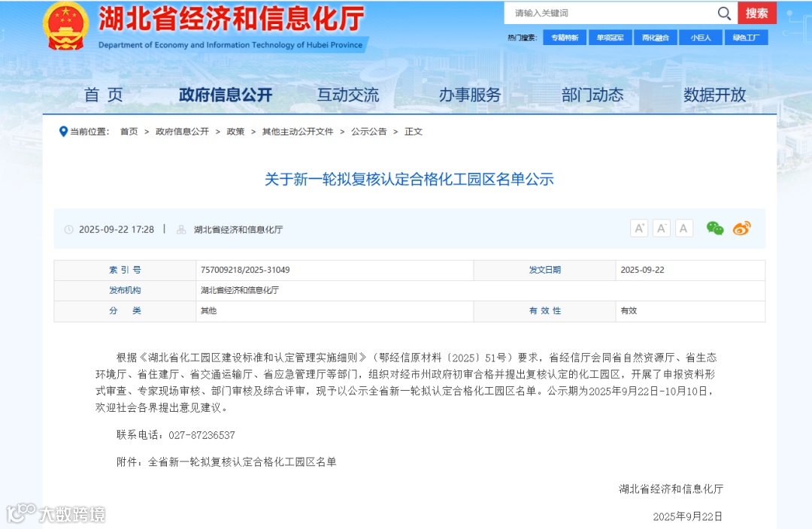Click index number 757009218/2025-31049
Image resolution: width=812 pixels, height=529 pixels.
(245, 270)
